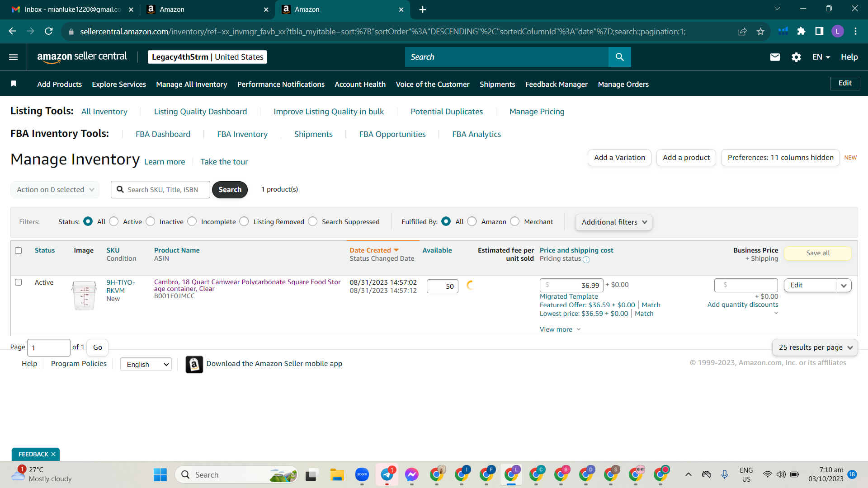Open the Chrome profile avatar L
The height and width of the screenshot is (488, 868).
pos(837,31)
